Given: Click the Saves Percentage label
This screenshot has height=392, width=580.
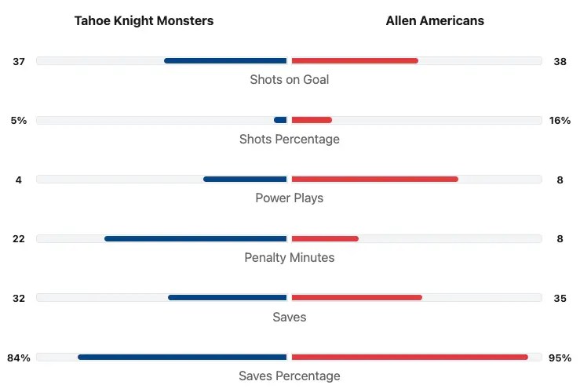Looking at the screenshot, I should pos(290,376).
